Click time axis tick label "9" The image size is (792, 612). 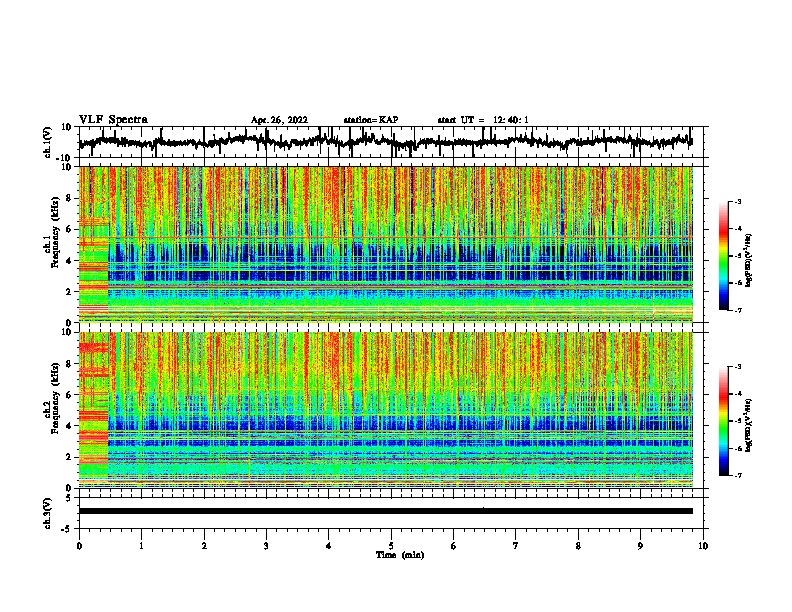point(640,546)
